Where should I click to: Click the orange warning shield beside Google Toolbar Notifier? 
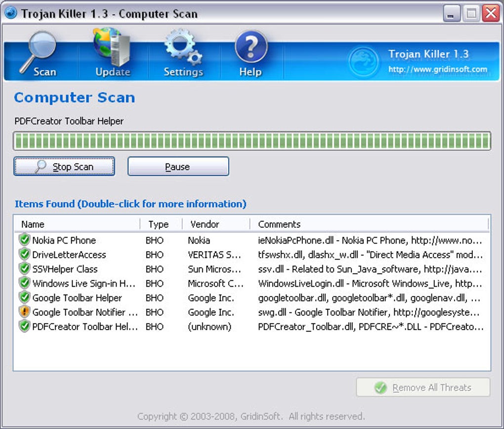(x=24, y=312)
